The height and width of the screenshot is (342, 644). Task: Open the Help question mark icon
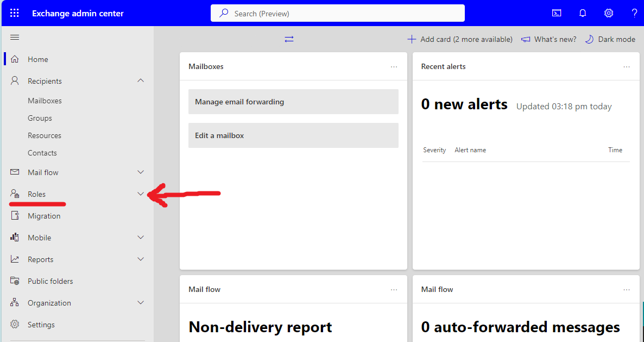(634, 13)
